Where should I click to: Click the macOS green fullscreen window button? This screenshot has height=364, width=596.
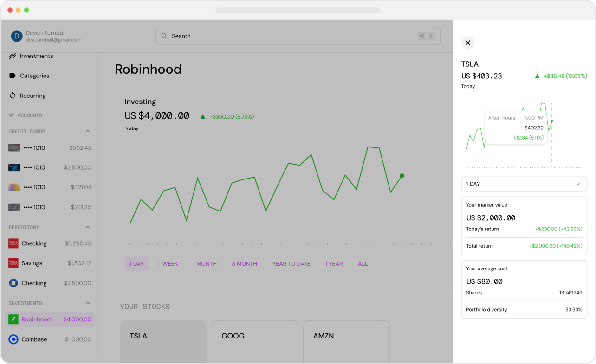tap(26, 10)
